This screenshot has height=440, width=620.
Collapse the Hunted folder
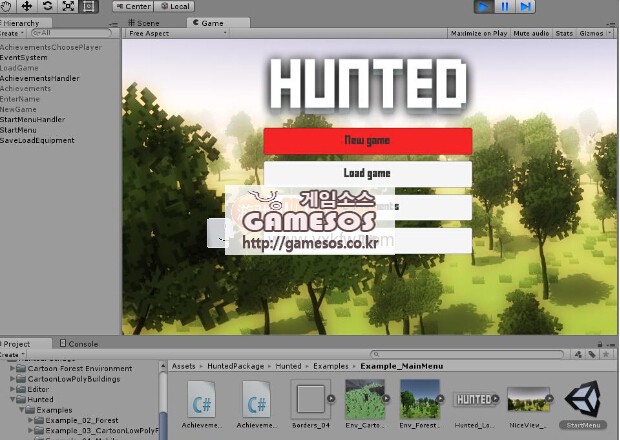tap(13, 399)
